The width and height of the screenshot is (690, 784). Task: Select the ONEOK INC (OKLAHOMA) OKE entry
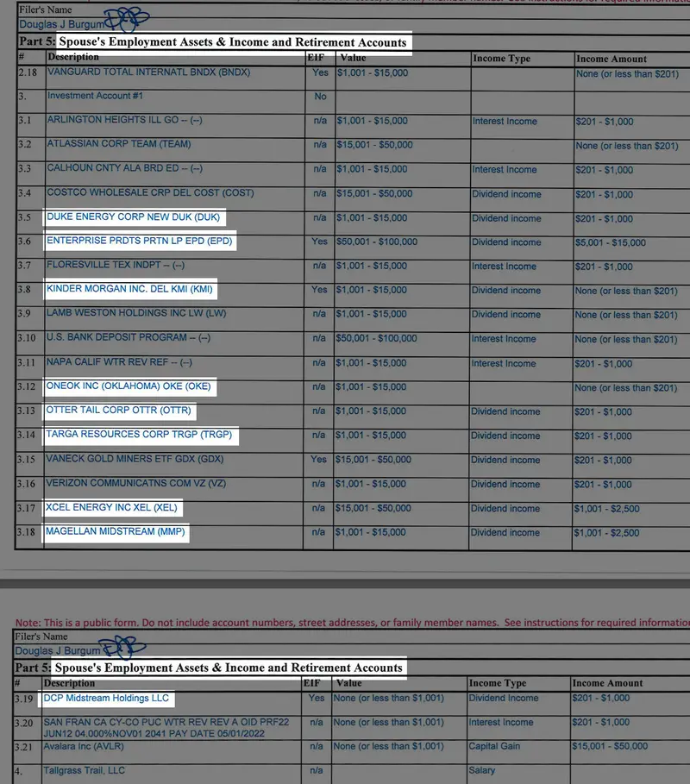tap(128, 386)
